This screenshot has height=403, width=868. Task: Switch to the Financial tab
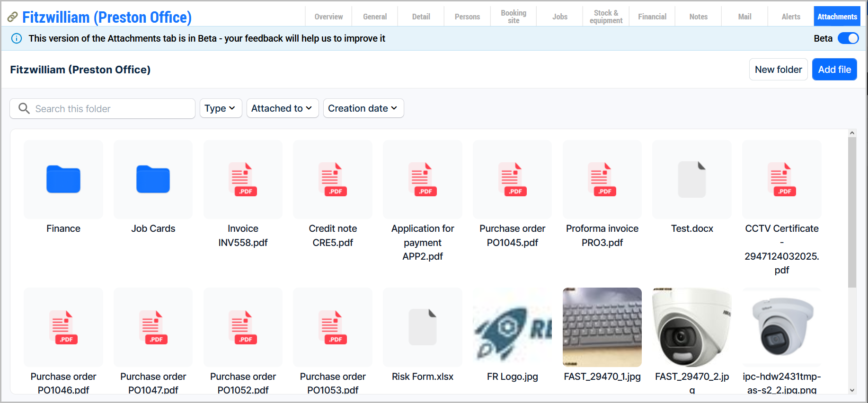click(x=652, y=17)
